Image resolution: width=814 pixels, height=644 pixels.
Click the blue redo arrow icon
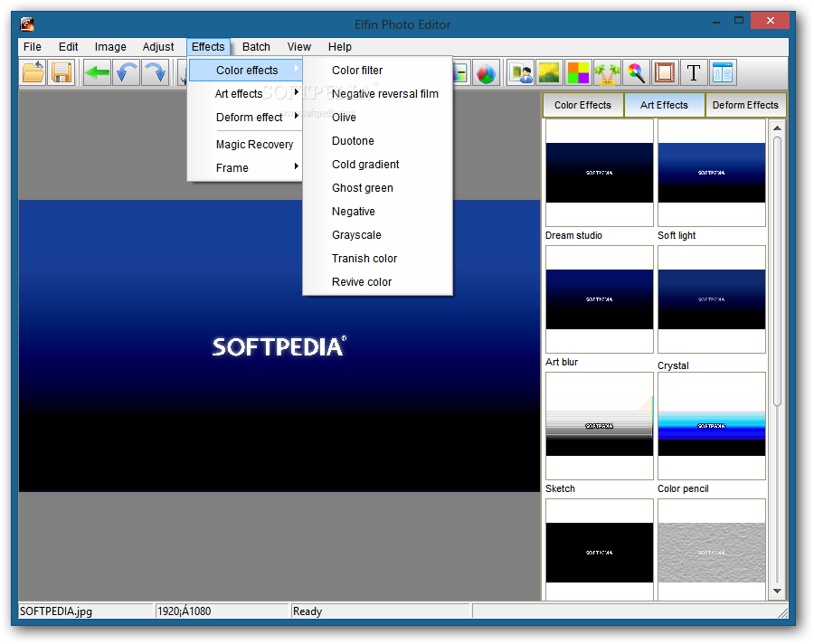[156, 72]
